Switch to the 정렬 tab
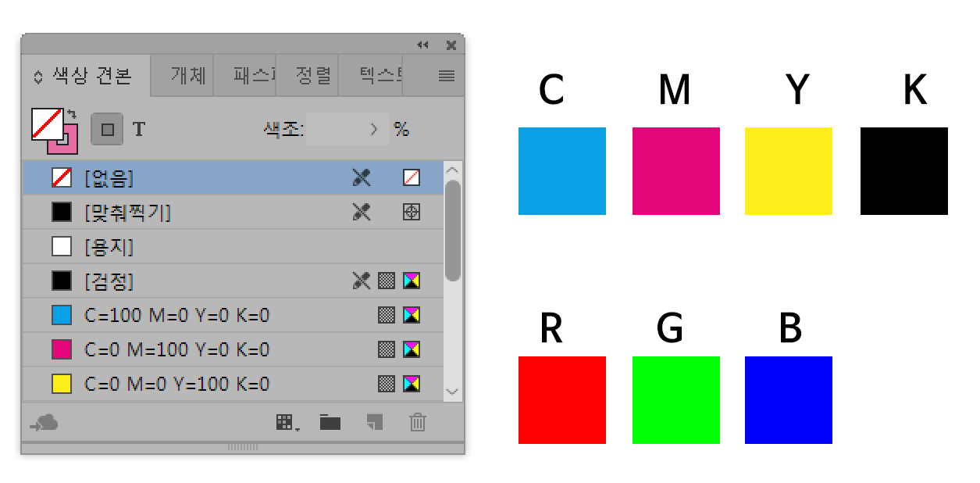 313,76
